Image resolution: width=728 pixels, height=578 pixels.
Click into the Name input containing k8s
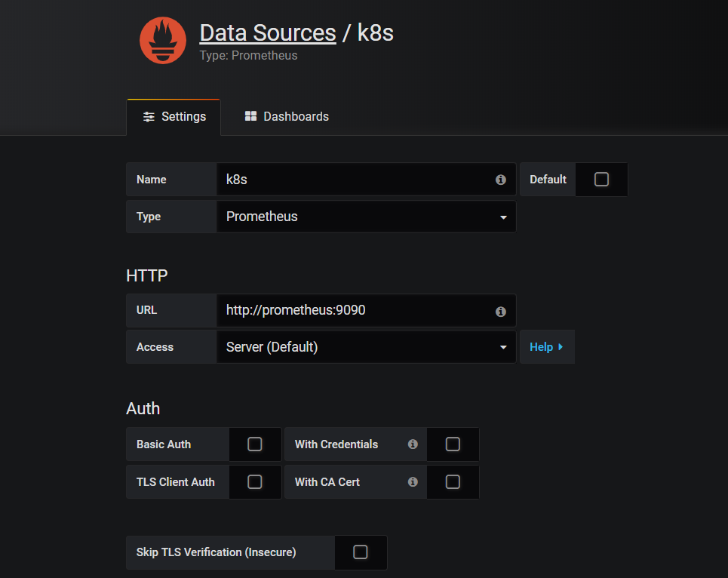(367, 180)
